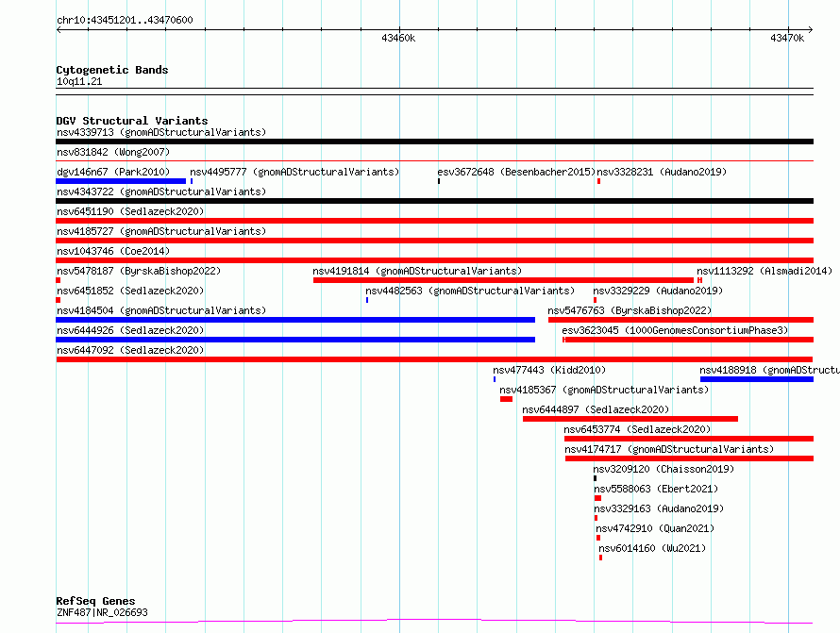Open esv3672648 (Besenbacher2015) variant
The image size is (840, 633).
pos(516,172)
